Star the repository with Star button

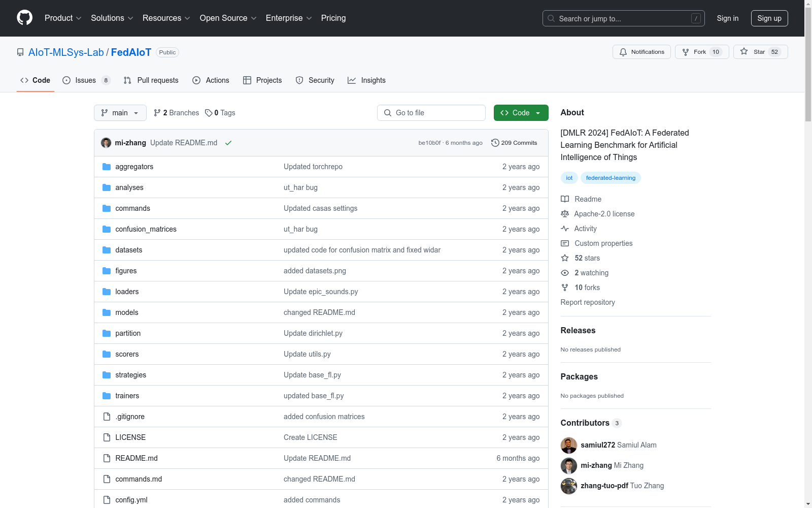coord(761,52)
